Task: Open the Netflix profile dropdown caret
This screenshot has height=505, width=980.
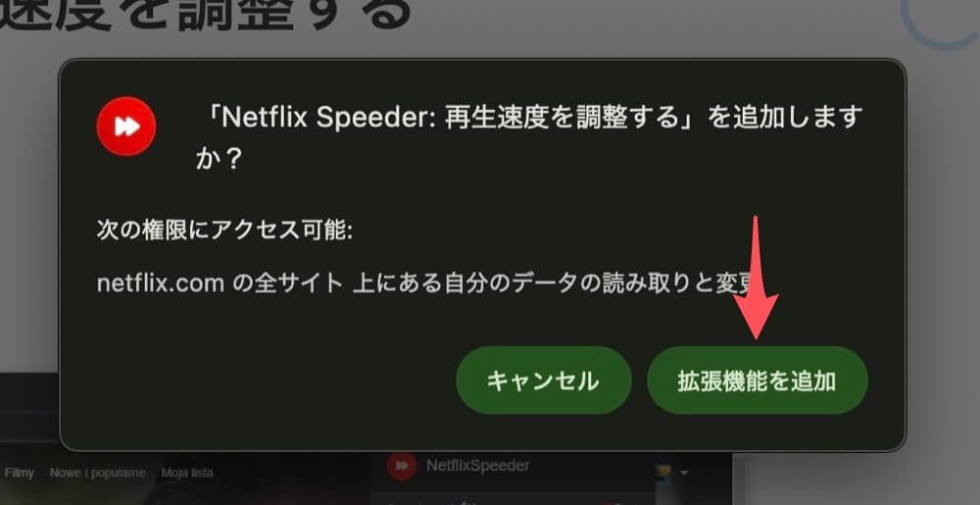Action: click(x=684, y=473)
